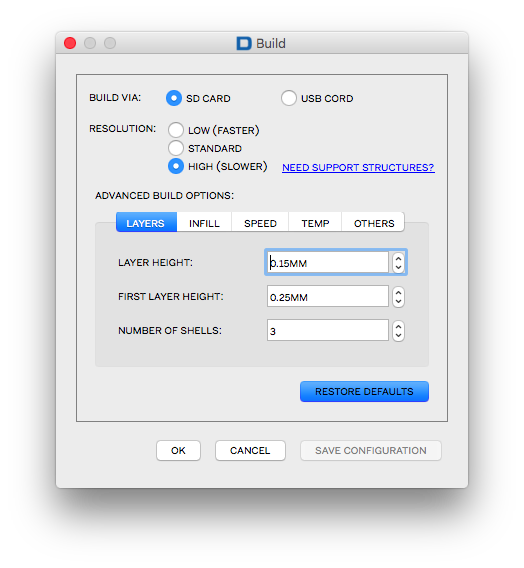Screen dimensions: 524x568
Task: Click the Restore Defaults button
Action: point(364,391)
